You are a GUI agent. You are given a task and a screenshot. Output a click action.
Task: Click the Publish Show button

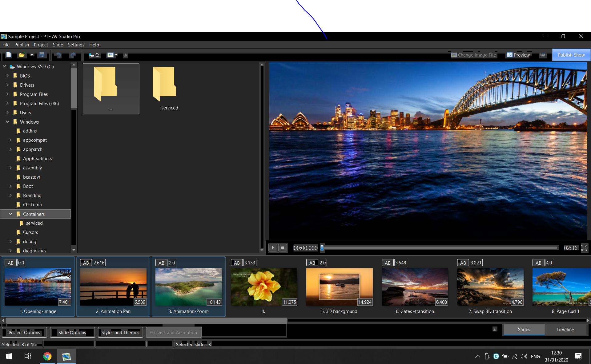coord(571,55)
